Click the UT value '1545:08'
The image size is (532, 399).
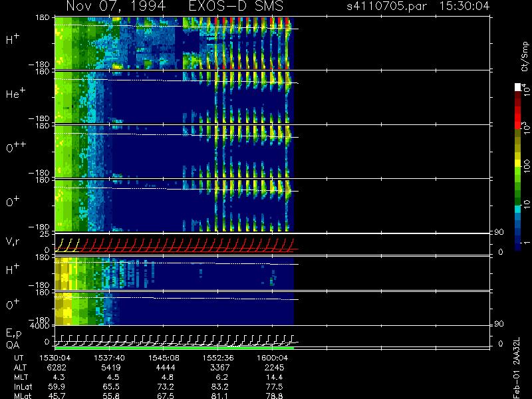[x=164, y=358]
